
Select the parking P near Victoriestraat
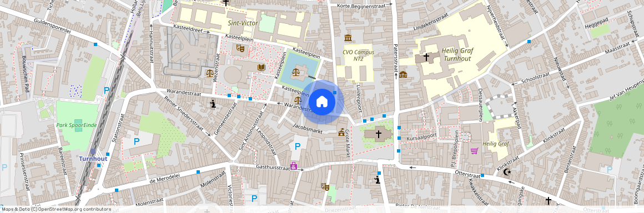pos(254,199)
